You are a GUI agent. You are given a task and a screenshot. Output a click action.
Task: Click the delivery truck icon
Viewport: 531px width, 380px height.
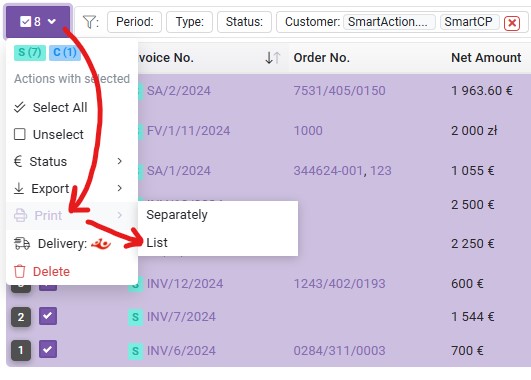point(22,244)
